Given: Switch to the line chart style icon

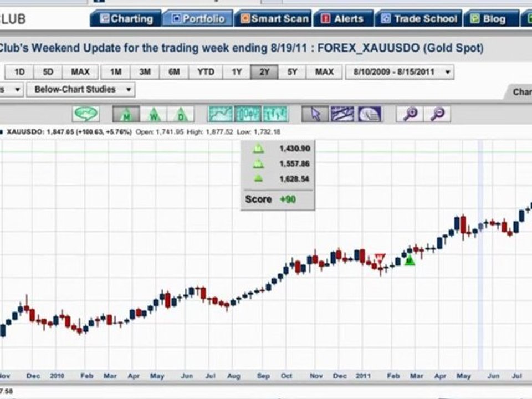Looking at the screenshot, I should click(221, 114).
